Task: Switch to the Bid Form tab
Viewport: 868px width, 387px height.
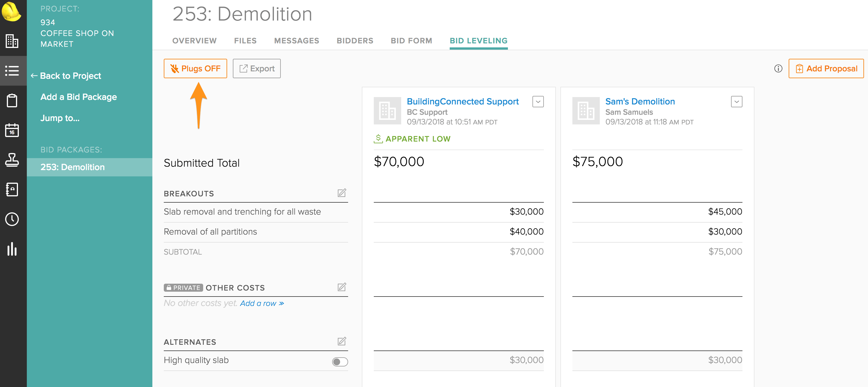Action: coord(411,41)
